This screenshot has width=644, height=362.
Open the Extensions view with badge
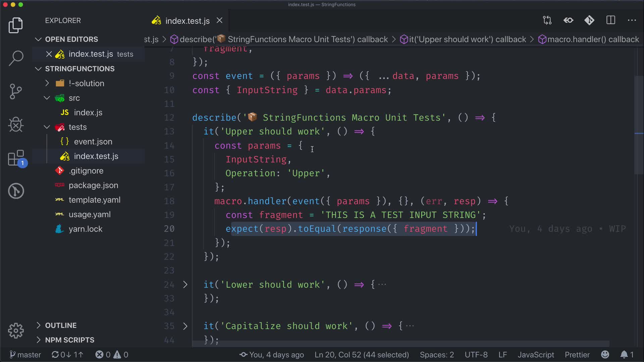(x=16, y=158)
